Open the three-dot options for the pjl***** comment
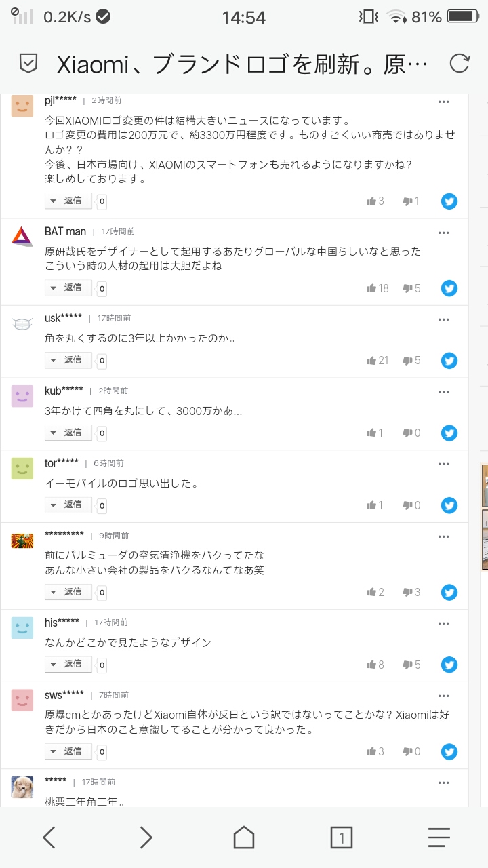Image resolution: width=488 pixels, height=868 pixels. pyautogui.click(x=444, y=102)
